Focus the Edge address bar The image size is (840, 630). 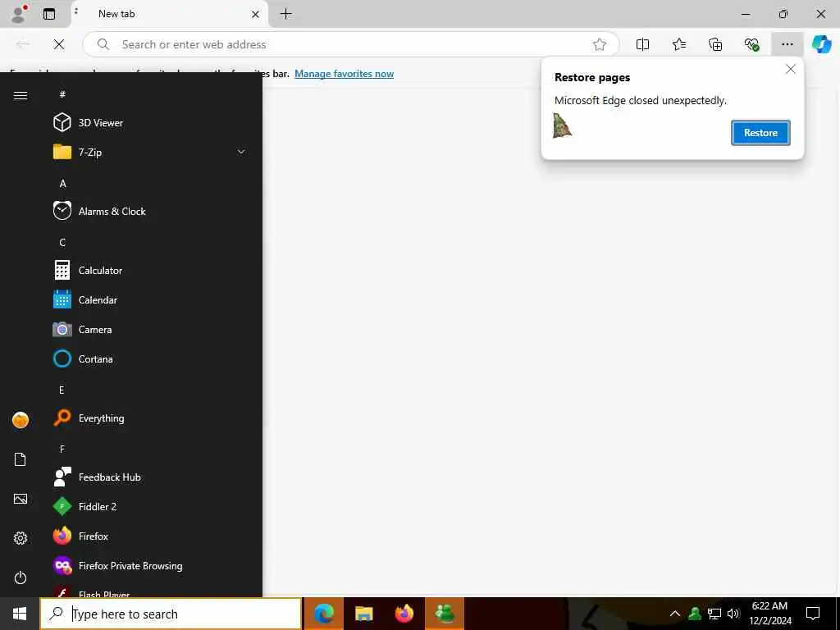[351, 44]
